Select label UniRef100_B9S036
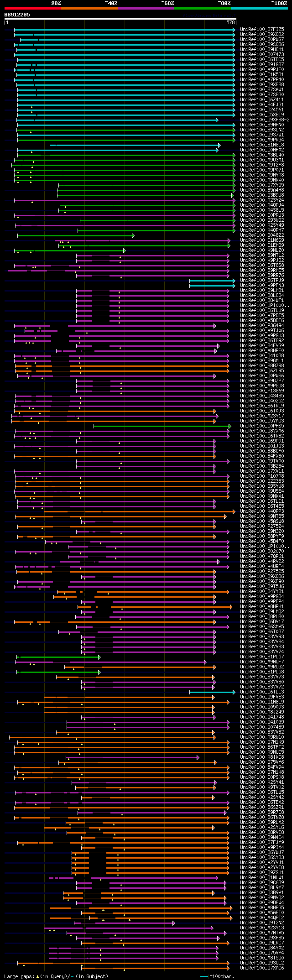The height and width of the screenshot is (980, 292). coord(262,44)
